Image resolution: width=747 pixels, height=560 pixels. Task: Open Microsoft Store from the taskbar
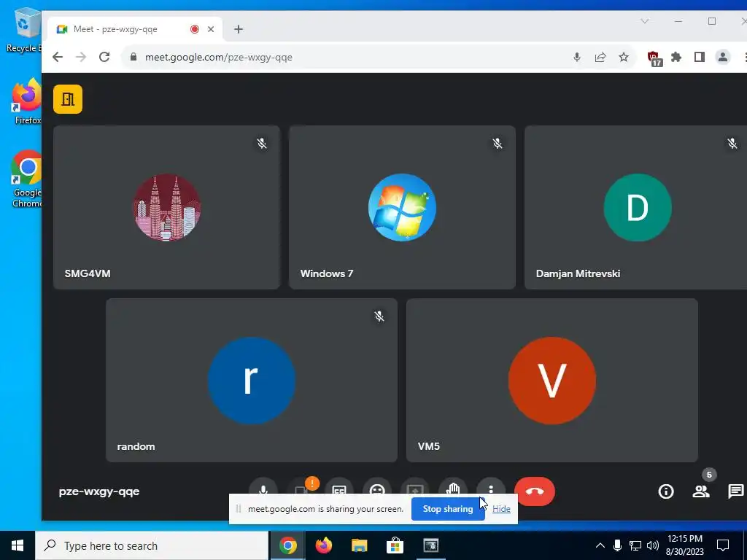tap(395, 545)
